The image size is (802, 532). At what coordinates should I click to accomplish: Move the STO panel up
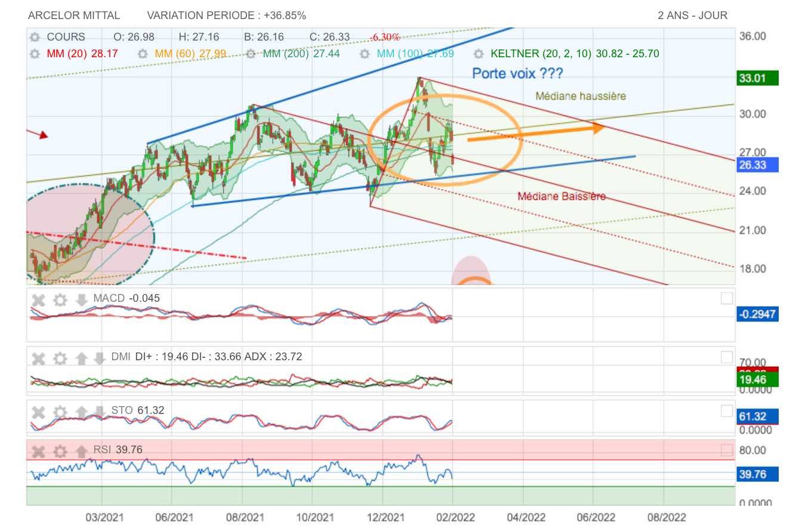pos(81,411)
